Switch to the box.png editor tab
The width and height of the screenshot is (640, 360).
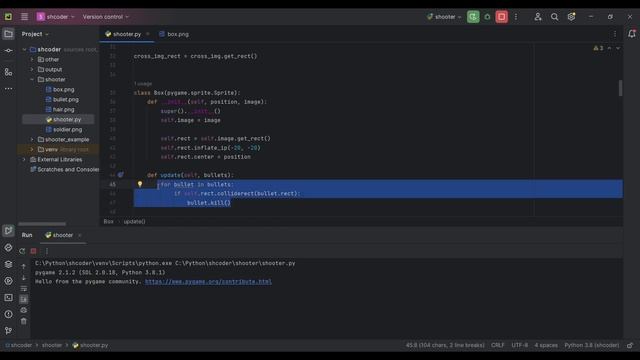pos(174,34)
